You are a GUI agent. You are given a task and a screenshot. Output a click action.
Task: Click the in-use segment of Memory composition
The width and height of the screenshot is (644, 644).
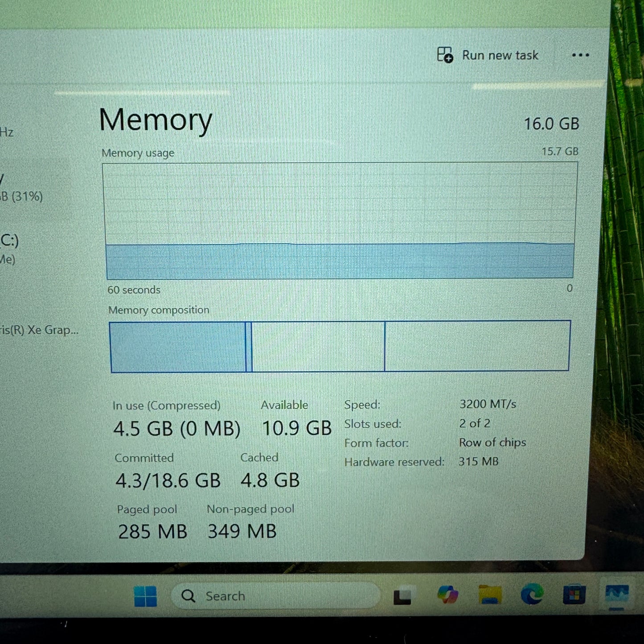click(178, 347)
